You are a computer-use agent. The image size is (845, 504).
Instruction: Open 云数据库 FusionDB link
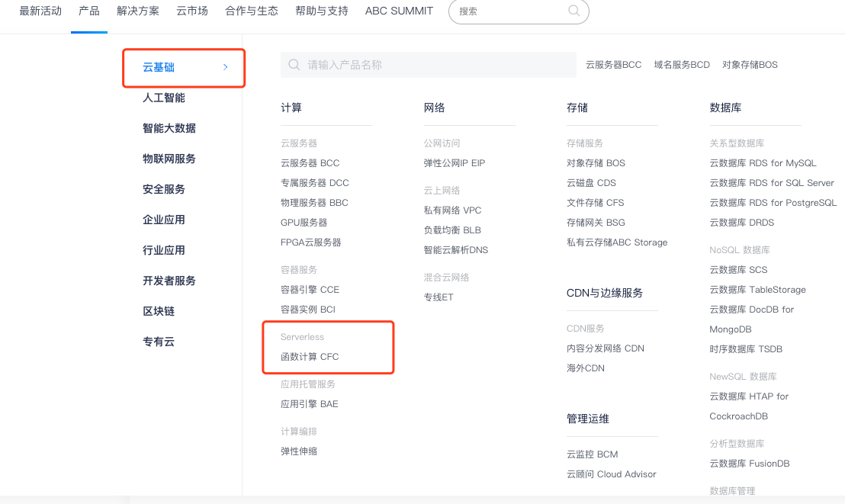click(x=749, y=464)
